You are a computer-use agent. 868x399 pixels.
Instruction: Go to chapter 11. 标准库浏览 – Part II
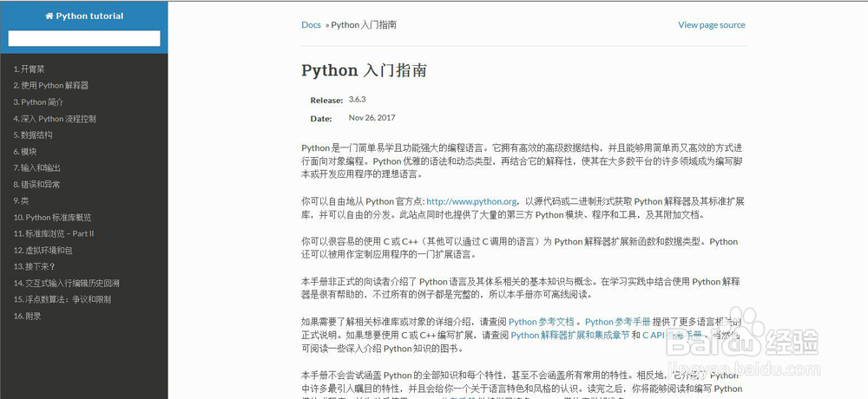tap(54, 233)
